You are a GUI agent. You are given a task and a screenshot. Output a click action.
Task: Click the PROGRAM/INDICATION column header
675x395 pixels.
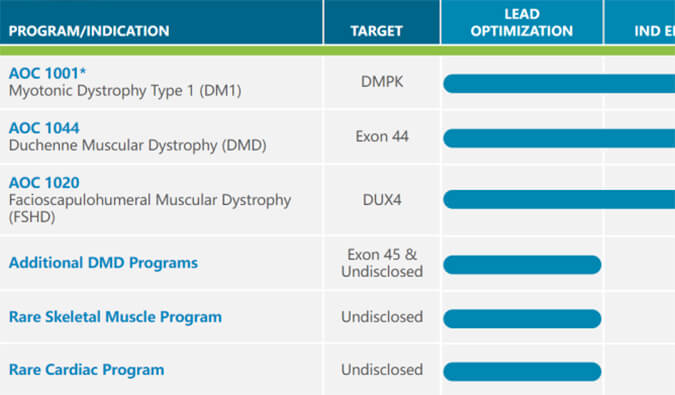(x=89, y=31)
